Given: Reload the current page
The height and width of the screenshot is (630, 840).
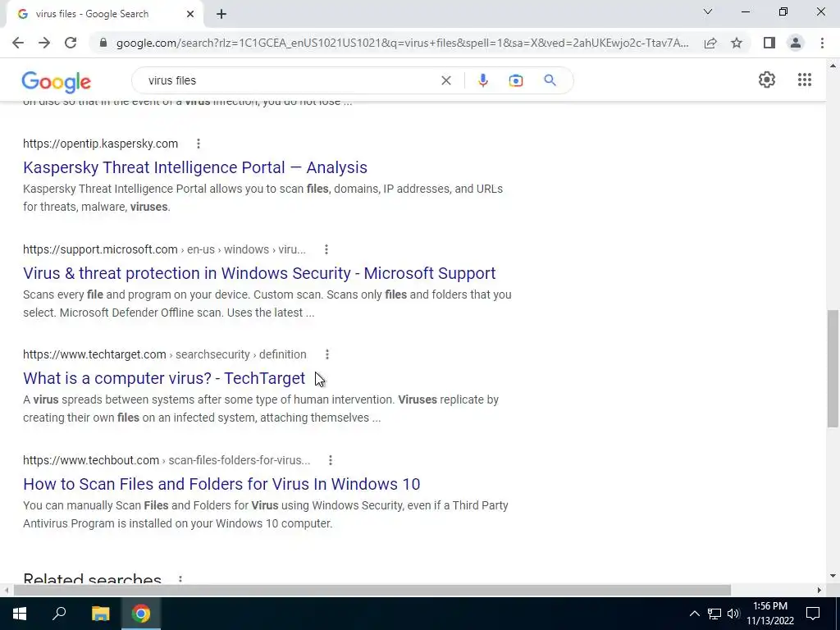Looking at the screenshot, I should [x=71, y=43].
